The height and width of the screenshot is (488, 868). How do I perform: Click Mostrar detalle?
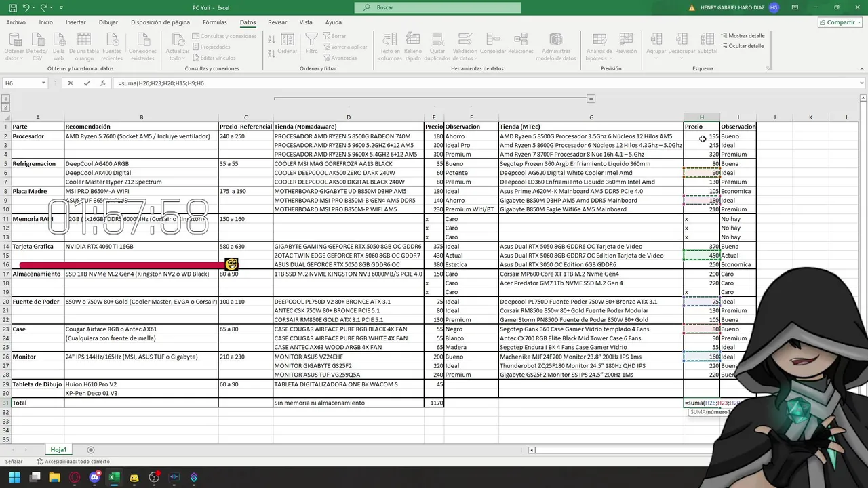click(x=742, y=36)
